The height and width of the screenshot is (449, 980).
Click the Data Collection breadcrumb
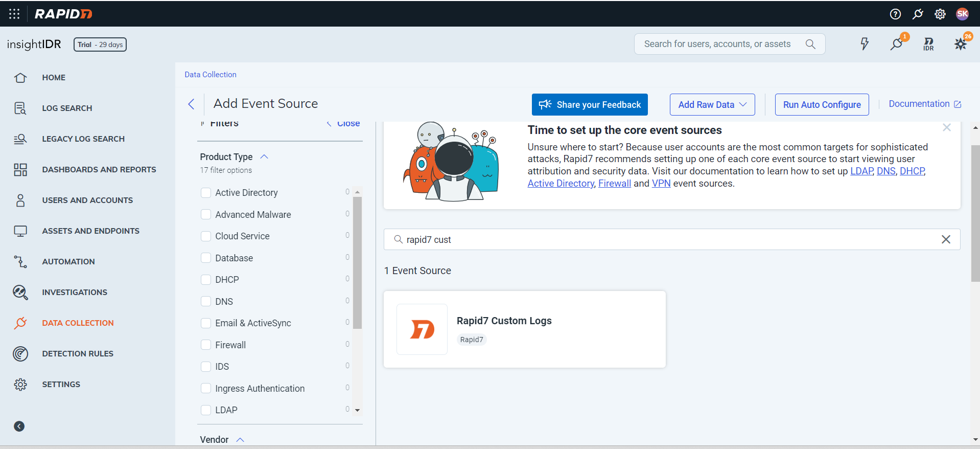click(x=211, y=75)
